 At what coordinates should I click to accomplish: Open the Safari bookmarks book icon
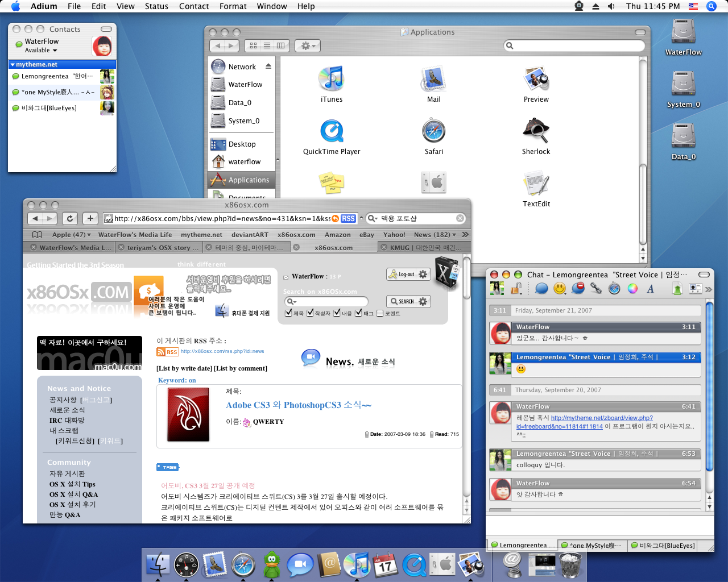tap(38, 234)
